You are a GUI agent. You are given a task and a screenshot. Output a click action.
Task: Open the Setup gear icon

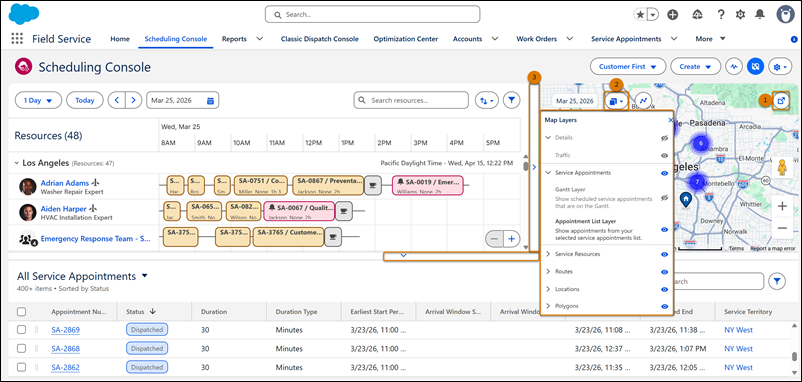740,15
